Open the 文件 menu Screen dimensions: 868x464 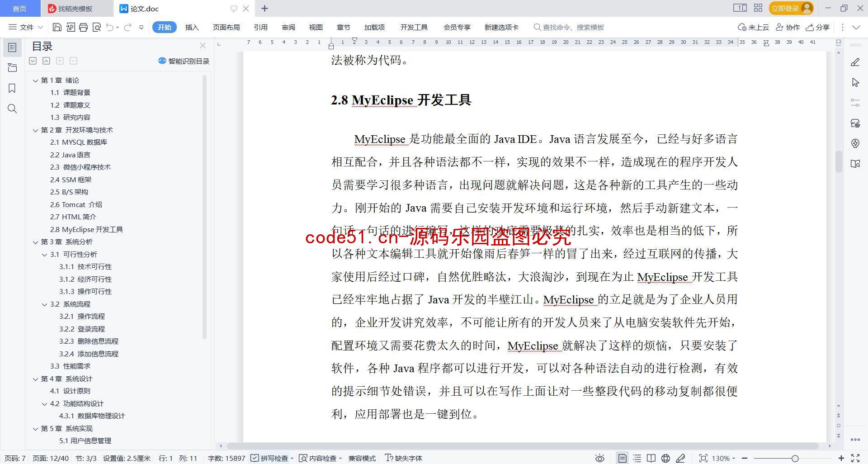[26, 27]
